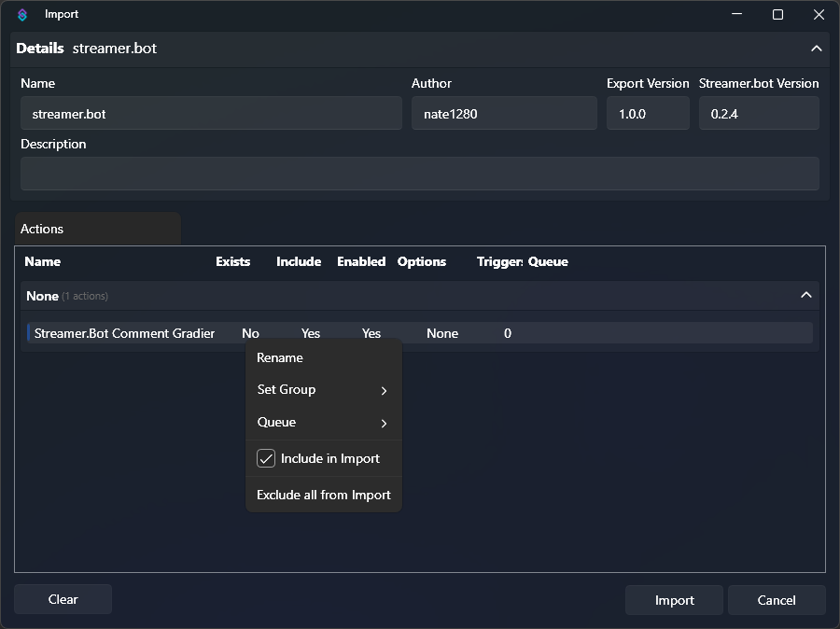Viewport: 840px width, 629px height.
Task: Click inside the empty Description box
Action: click(419, 174)
